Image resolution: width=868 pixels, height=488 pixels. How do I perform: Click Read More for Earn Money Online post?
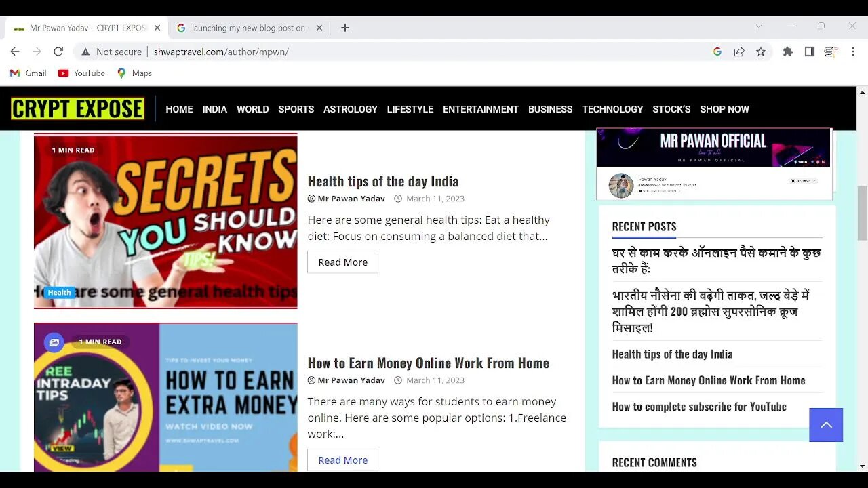(342, 460)
